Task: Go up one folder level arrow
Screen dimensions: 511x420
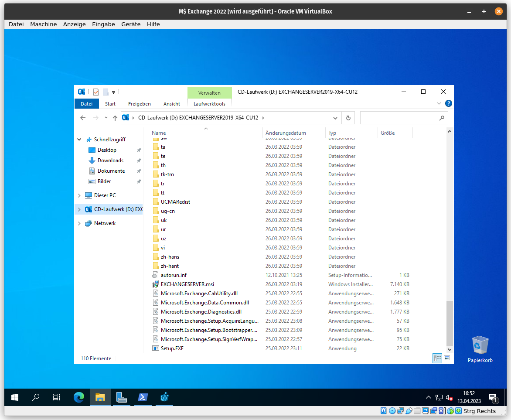Action: (x=115, y=118)
